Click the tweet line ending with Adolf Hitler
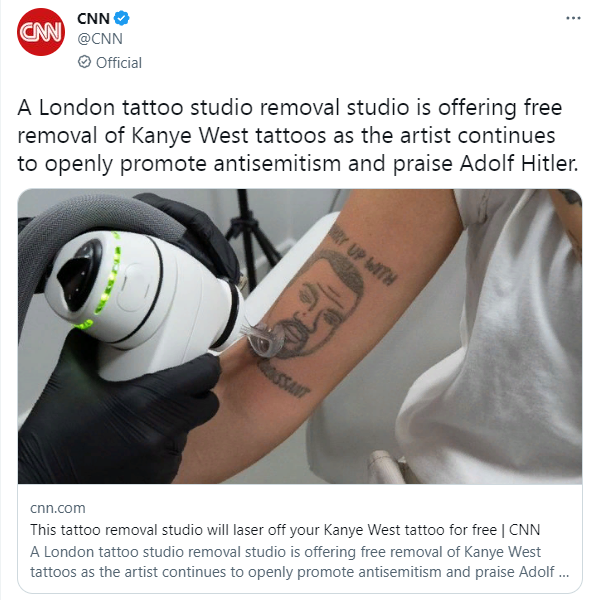Screen dimensions: 599x600 (x=297, y=164)
